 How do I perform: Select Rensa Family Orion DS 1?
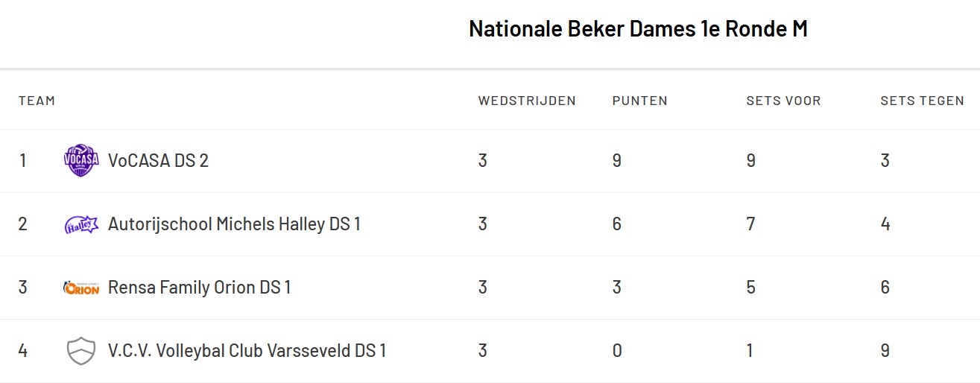tap(199, 288)
